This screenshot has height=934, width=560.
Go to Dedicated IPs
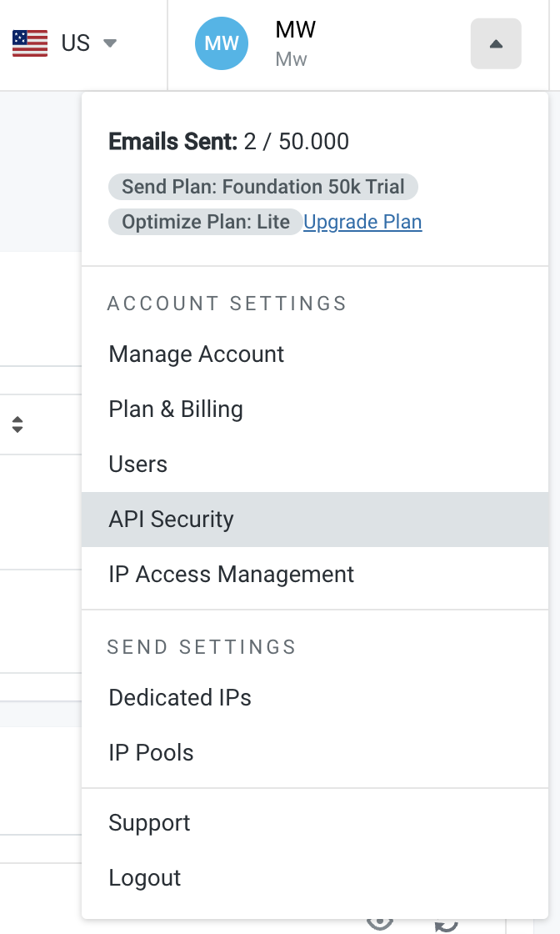(x=315, y=697)
